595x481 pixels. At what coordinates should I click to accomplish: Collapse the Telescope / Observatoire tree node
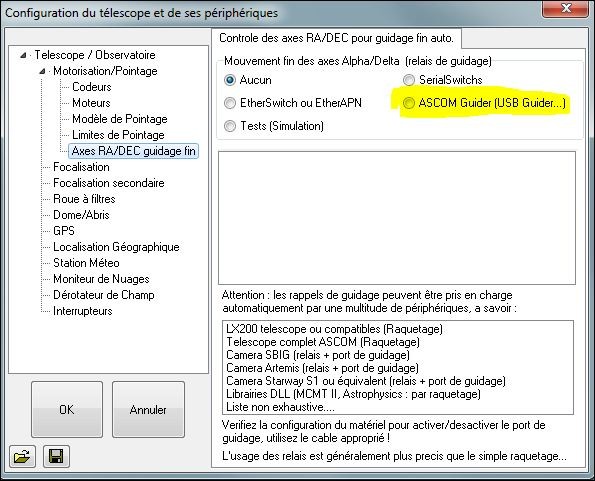click(x=23, y=55)
